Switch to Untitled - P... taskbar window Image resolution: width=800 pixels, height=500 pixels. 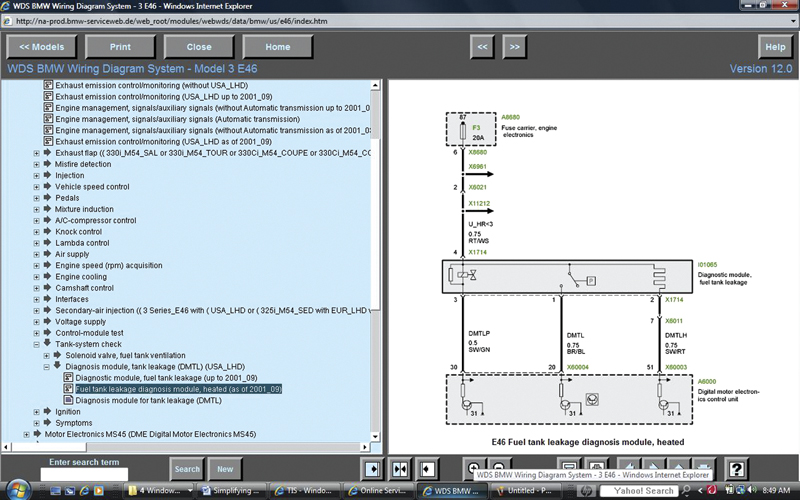pyautogui.click(x=526, y=491)
